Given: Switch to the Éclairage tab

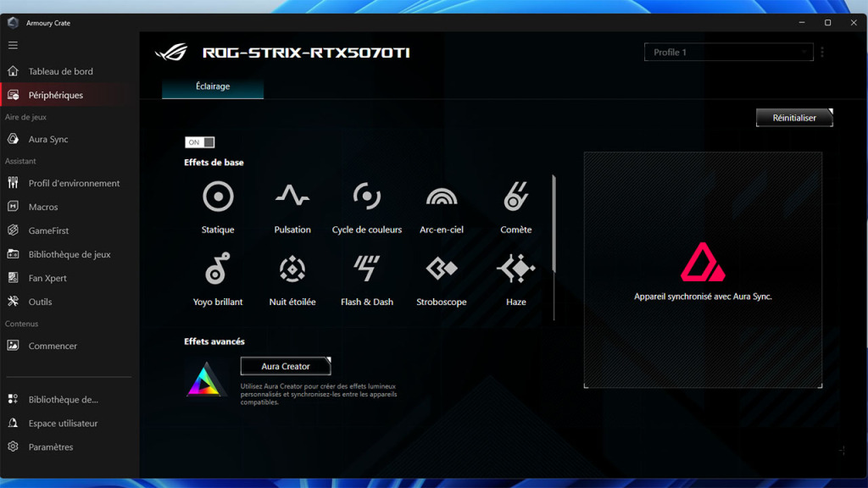Looking at the screenshot, I should pos(213,87).
